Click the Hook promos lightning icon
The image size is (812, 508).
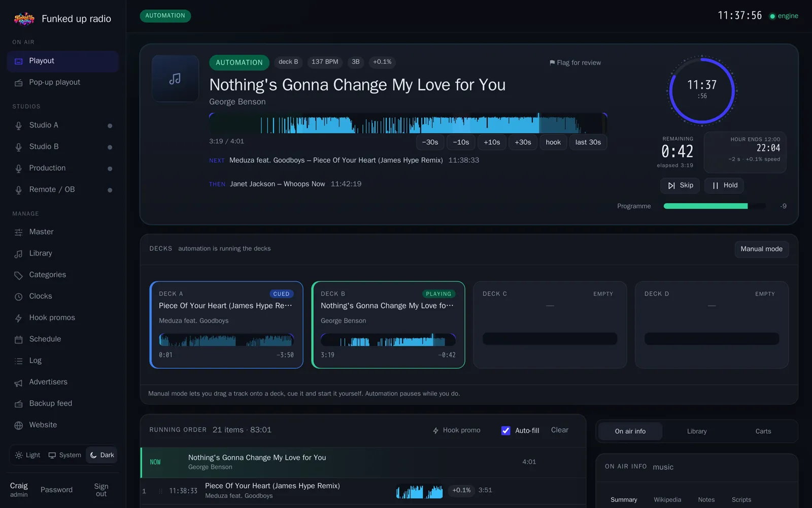point(19,318)
